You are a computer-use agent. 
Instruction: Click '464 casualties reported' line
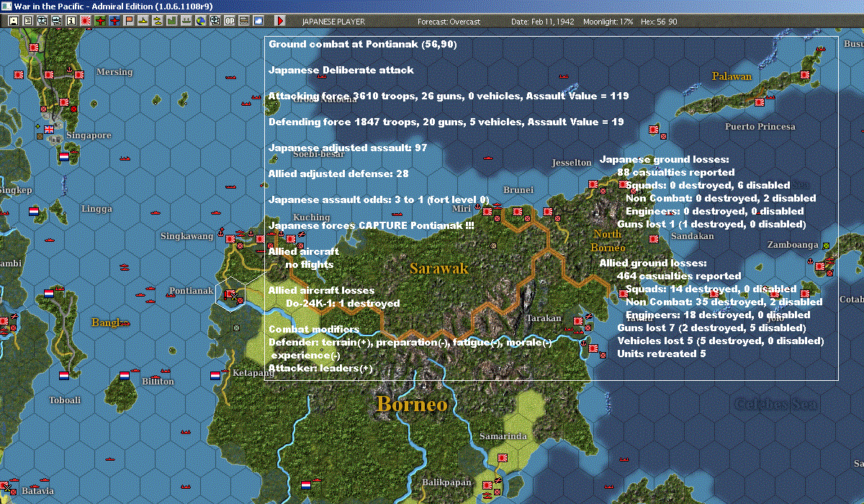coord(679,276)
